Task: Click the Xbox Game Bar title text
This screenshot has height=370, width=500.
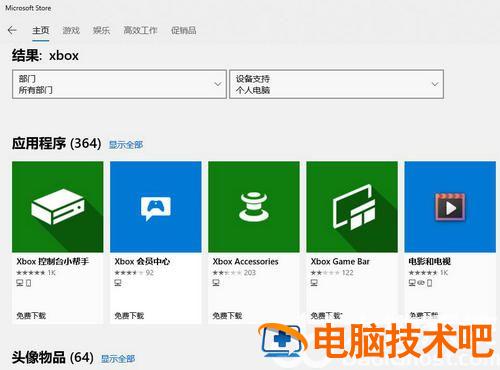Action: pyautogui.click(x=340, y=261)
